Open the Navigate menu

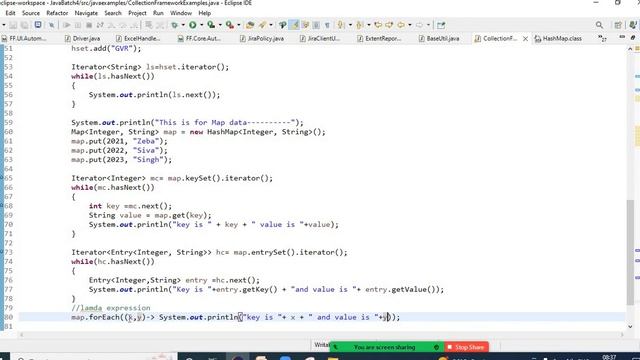[x=86, y=13]
